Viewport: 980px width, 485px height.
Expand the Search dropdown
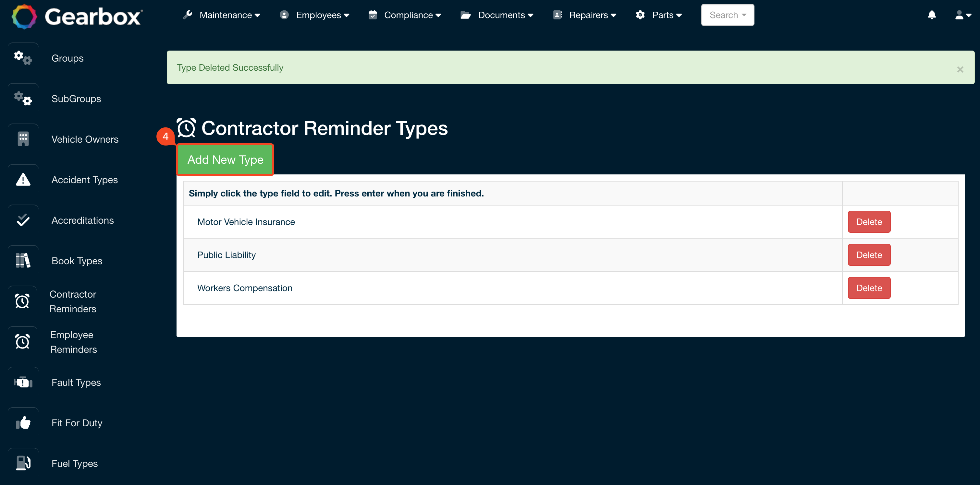pos(727,15)
